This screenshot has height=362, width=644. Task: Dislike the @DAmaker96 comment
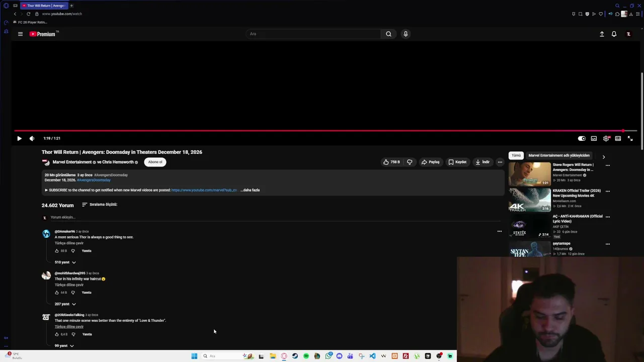tap(73, 251)
